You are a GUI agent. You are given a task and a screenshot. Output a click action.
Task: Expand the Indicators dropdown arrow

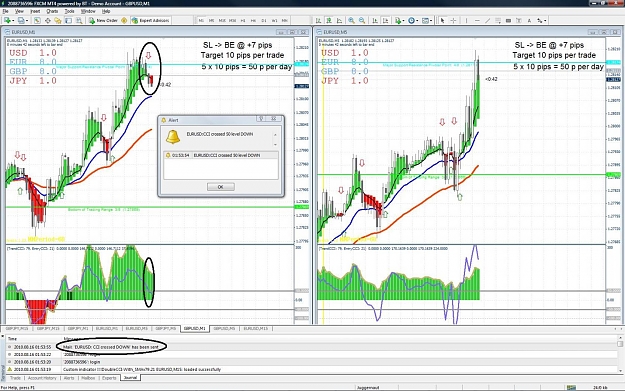(403, 21)
